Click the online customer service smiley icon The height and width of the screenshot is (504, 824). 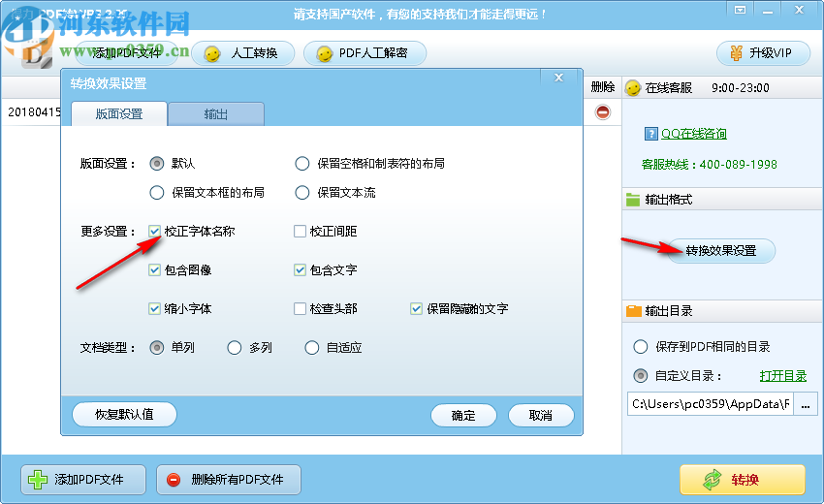click(633, 88)
